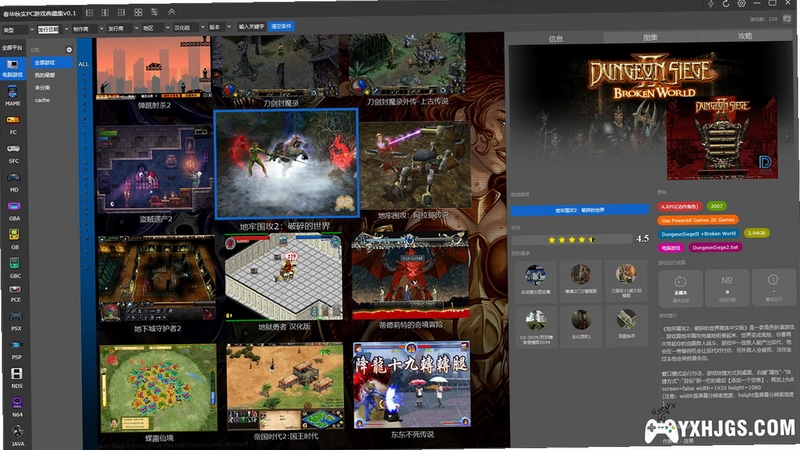Set rating on the five-star bar
800x450 pixels.
click(x=571, y=240)
